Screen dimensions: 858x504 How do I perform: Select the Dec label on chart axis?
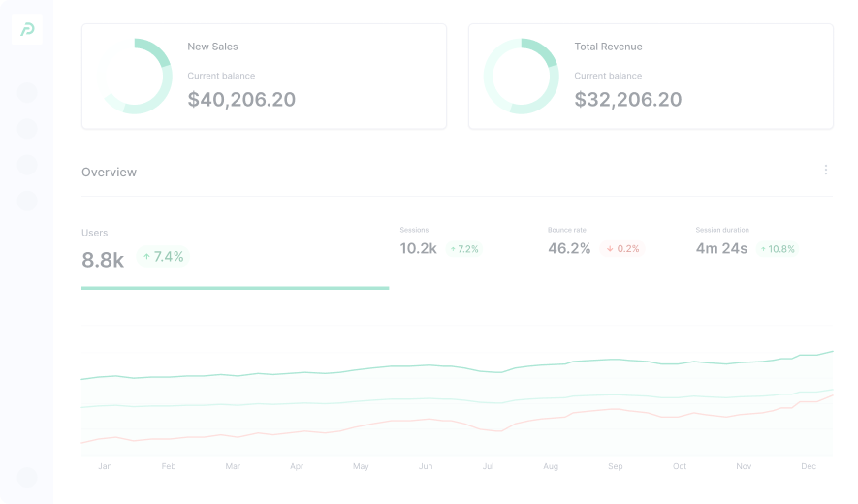tap(809, 467)
